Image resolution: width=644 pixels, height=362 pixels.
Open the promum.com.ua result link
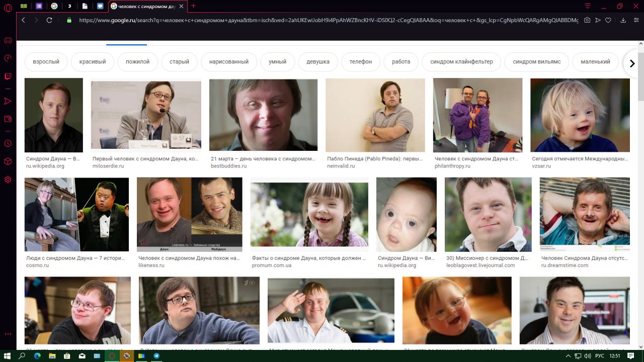(309, 261)
